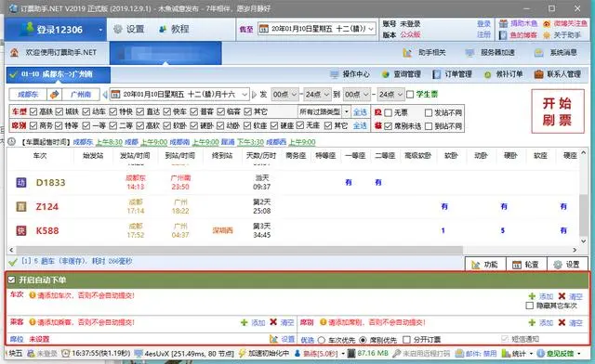Image resolution: width=595 pixels, height=364 pixels.
Task: Click the 设置 link in 席位 row
Action: [287, 339]
